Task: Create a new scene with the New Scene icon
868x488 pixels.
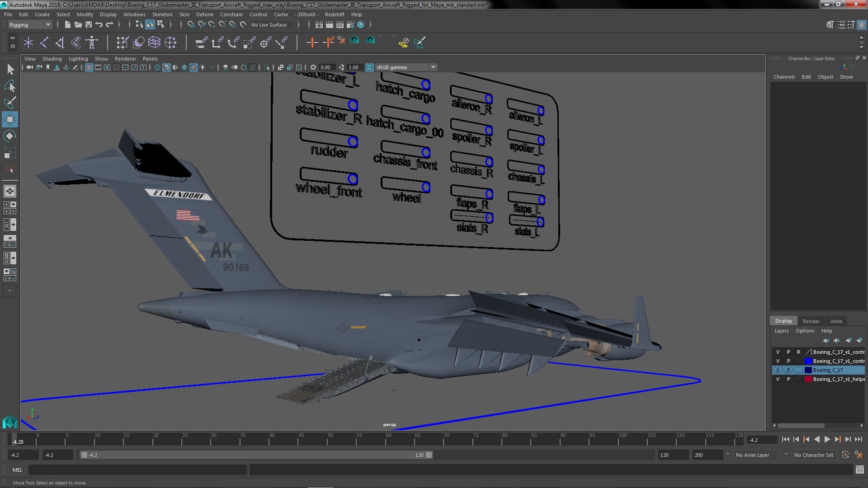Action: 67,24
